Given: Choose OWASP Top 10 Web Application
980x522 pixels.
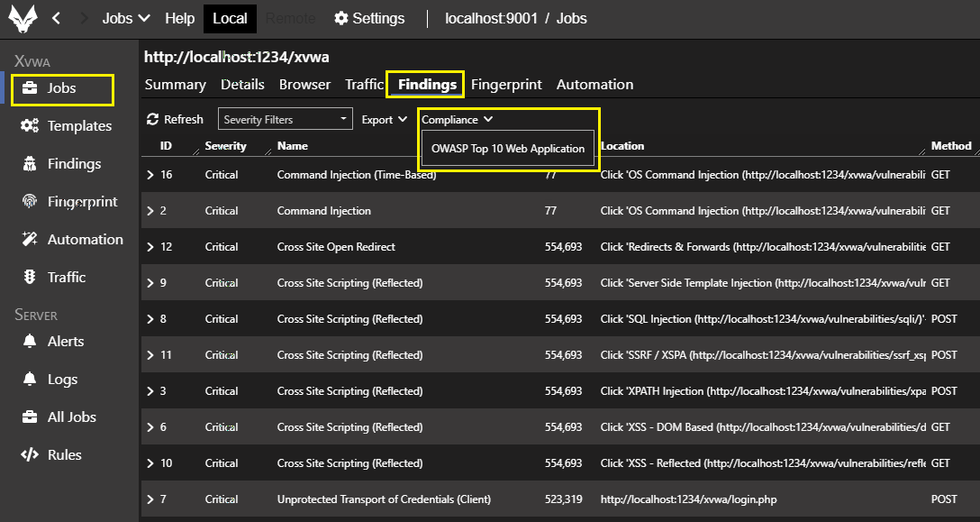Looking at the screenshot, I should click(x=507, y=149).
